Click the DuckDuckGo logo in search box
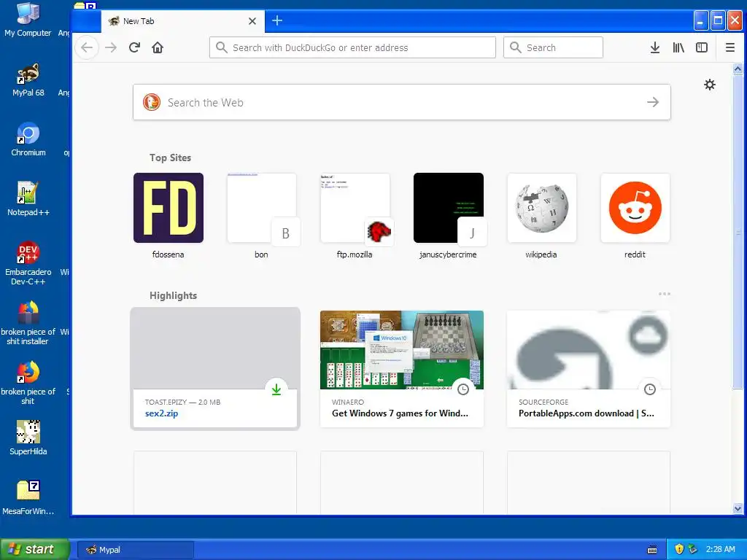747x560 pixels. point(152,102)
